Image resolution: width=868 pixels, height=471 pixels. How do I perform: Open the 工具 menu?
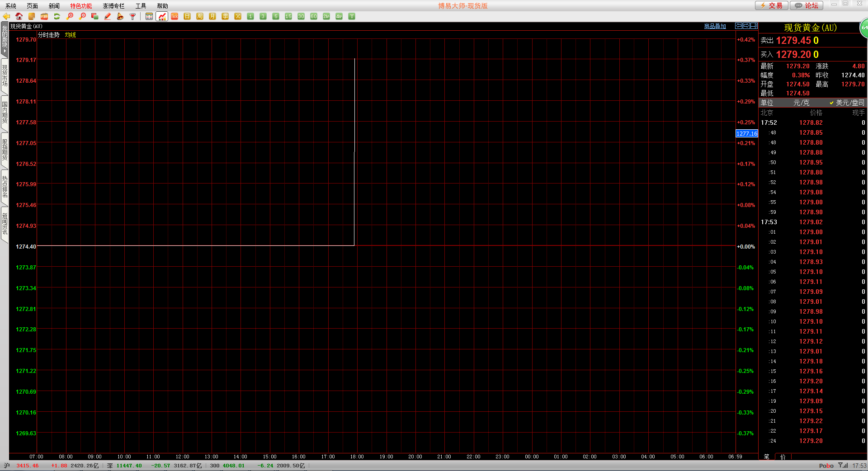click(141, 6)
